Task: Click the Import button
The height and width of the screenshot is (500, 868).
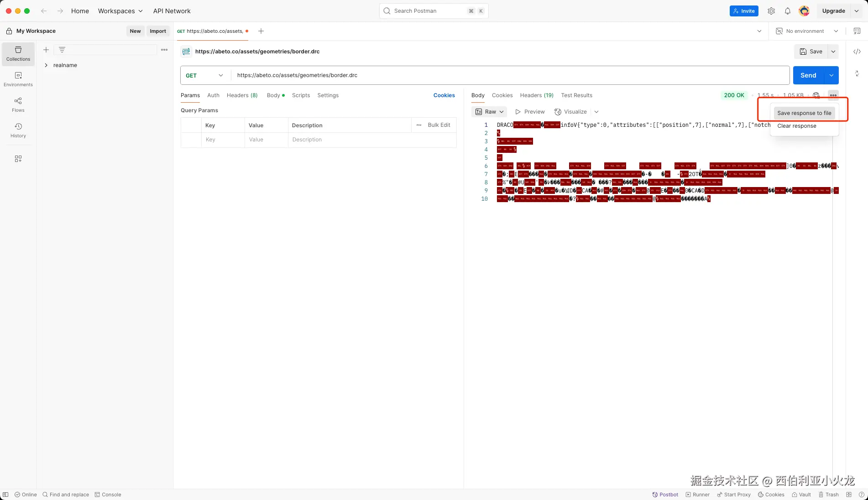Action: [x=158, y=31]
